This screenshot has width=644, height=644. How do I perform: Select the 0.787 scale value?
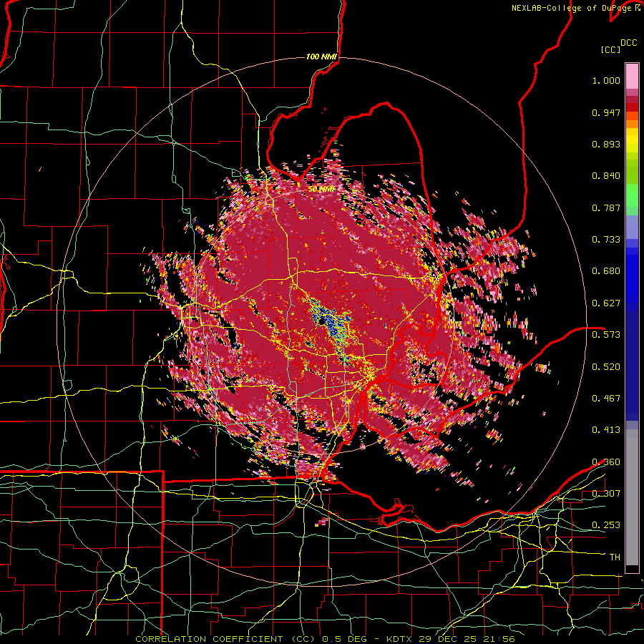pos(606,208)
